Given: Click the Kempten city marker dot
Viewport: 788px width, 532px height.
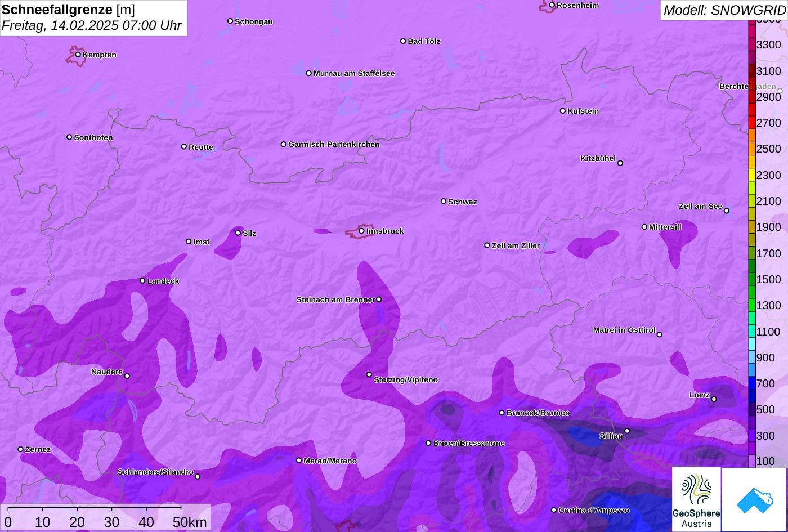Looking at the screenshot, I should (x=78, y=55).
